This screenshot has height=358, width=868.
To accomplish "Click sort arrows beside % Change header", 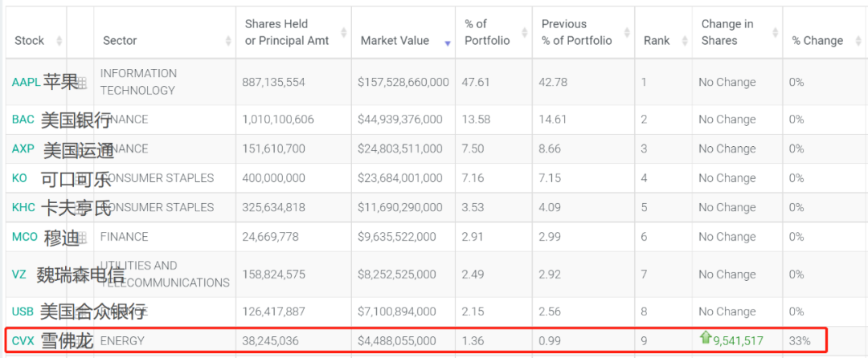I will tap(857, 41).
